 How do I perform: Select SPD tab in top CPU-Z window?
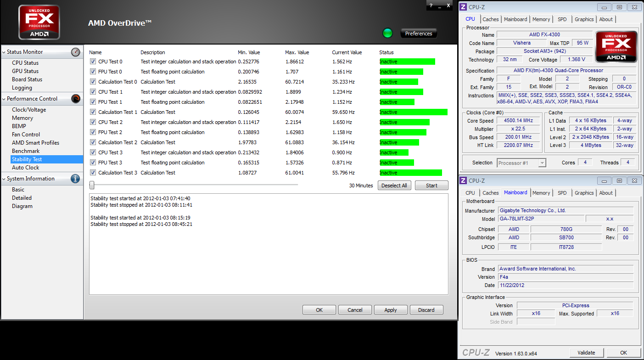click(x=562, y=19)
